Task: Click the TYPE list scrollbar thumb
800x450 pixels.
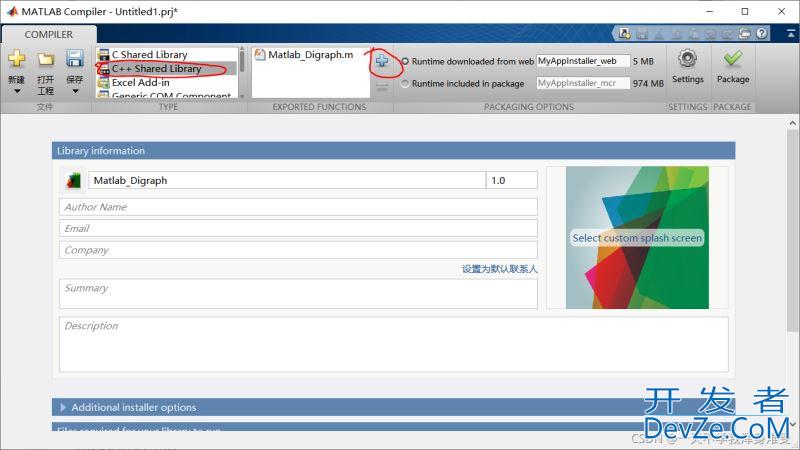Action: (x=242, y=60)
